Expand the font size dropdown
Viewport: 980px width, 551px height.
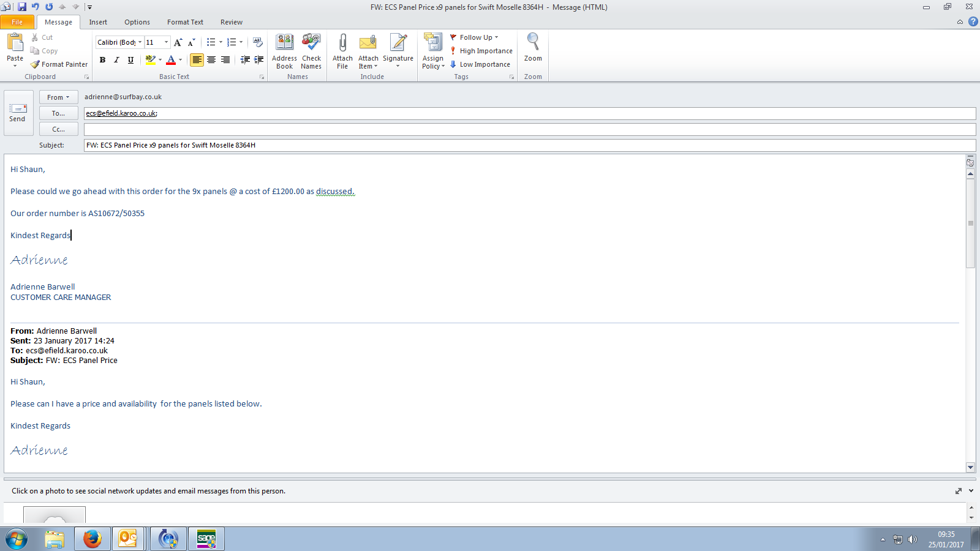point(166,42)
